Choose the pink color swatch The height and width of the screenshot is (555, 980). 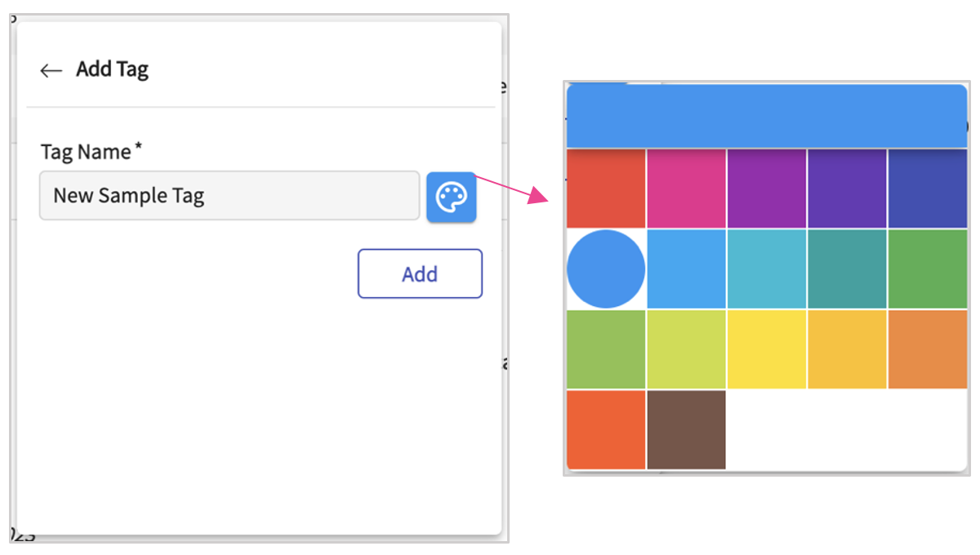pos(686,189)
